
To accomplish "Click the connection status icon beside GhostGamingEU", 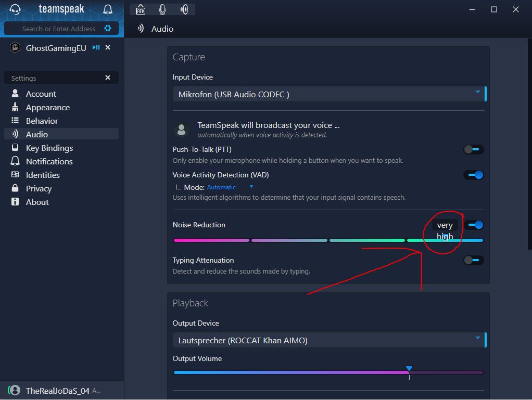I will click(96, 47).
